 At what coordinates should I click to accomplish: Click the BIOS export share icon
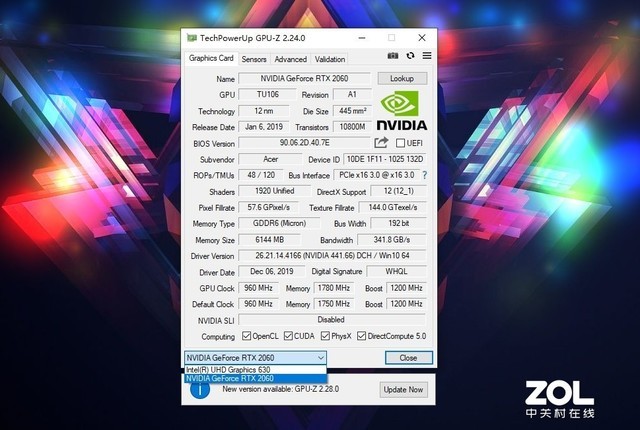pyautogui.click(x=381, y=143)
